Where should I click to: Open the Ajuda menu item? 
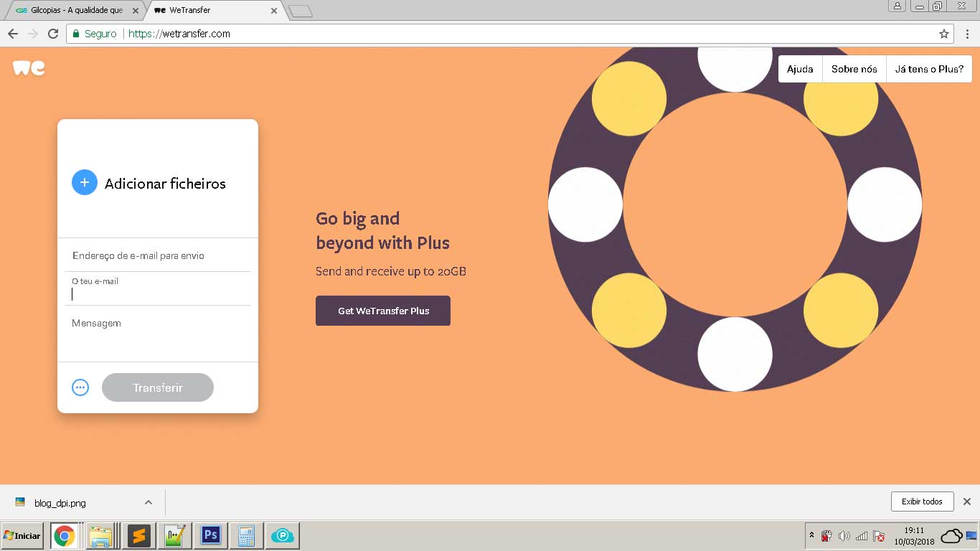coord(800,69)
